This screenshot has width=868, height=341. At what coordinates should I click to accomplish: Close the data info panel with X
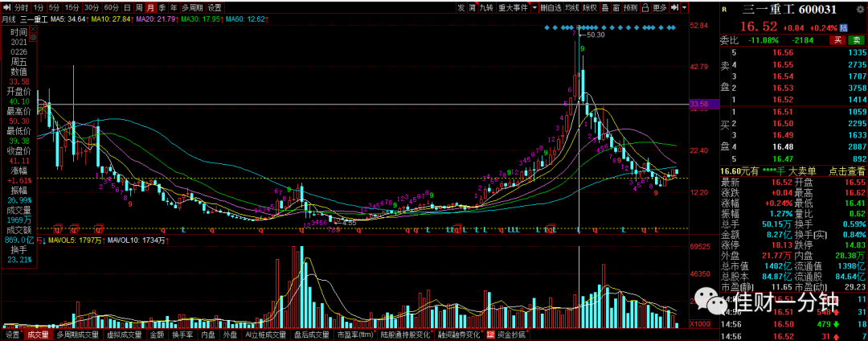[x=33, y=27]
